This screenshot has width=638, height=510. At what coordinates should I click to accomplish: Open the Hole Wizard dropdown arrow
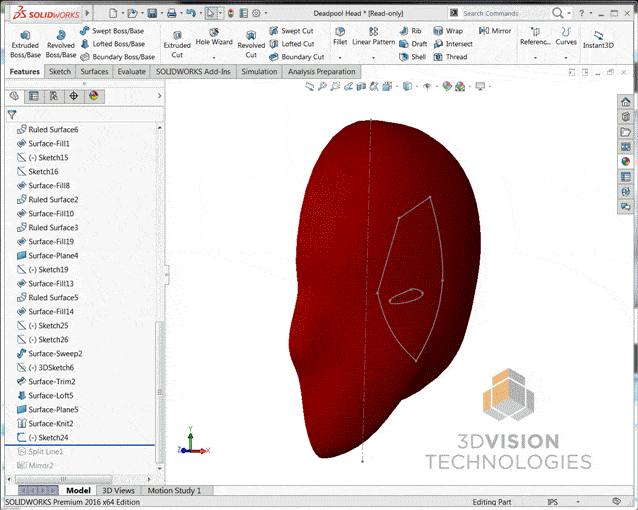(214, 58)
